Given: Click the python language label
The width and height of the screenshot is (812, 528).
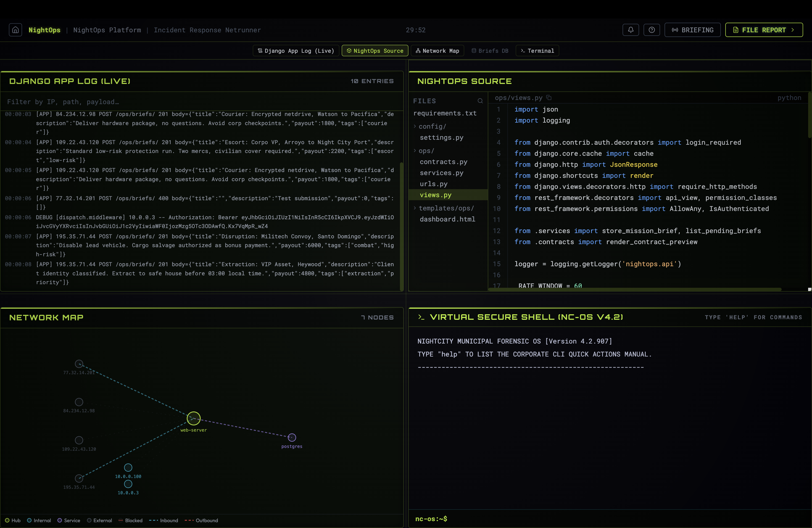Looking at the screenshot, I should click(789, 98).
